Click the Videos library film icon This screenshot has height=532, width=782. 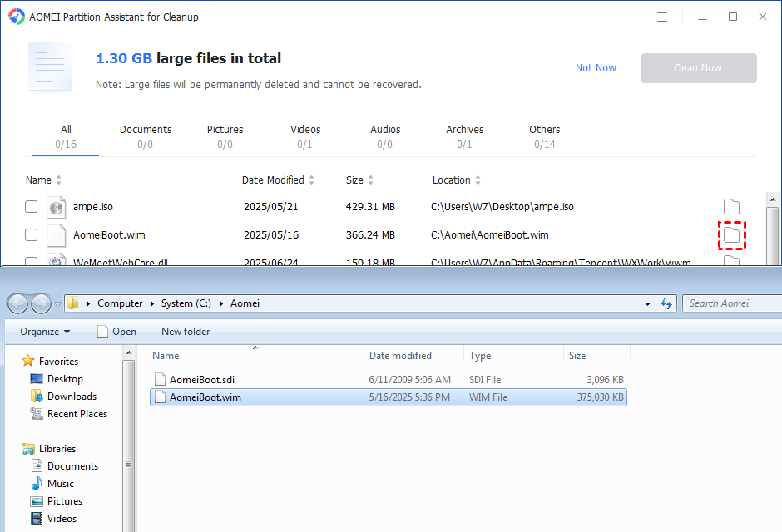coord(37,519)
